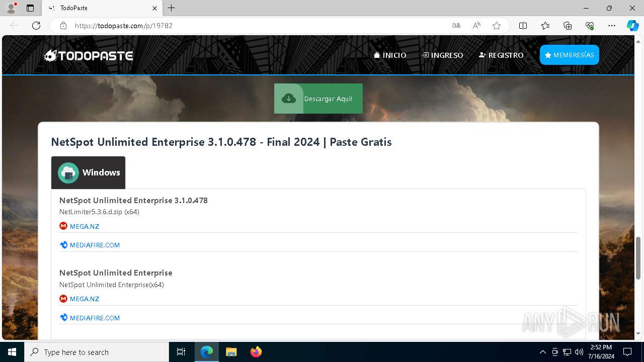Click the page title NetSpot Unlimited Enterprise heading
Screen dimensions: 644x362
(221, 142)
